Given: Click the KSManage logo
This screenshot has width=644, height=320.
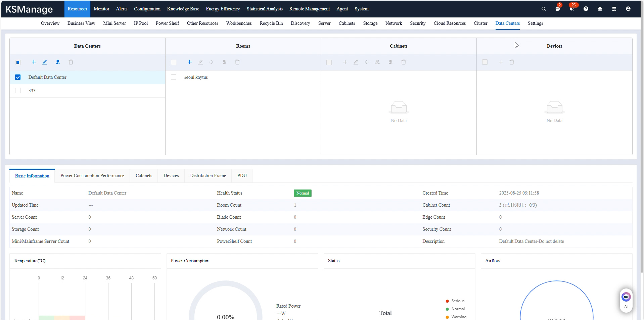Looking at the screenshot, I should click(29, 9).
